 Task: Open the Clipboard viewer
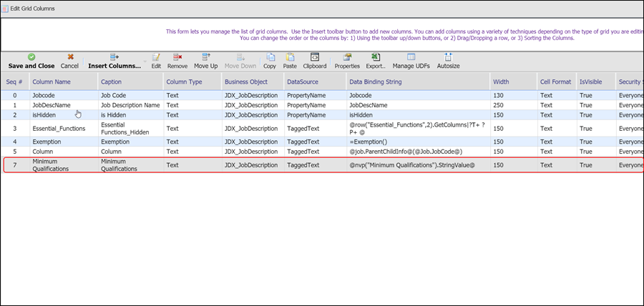(x=314, y=61)
